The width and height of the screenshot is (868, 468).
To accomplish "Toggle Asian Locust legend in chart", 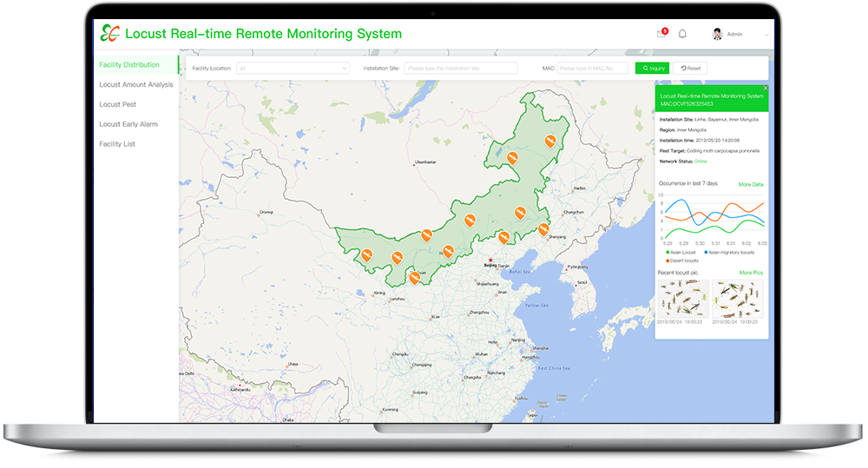I will 681,252.
